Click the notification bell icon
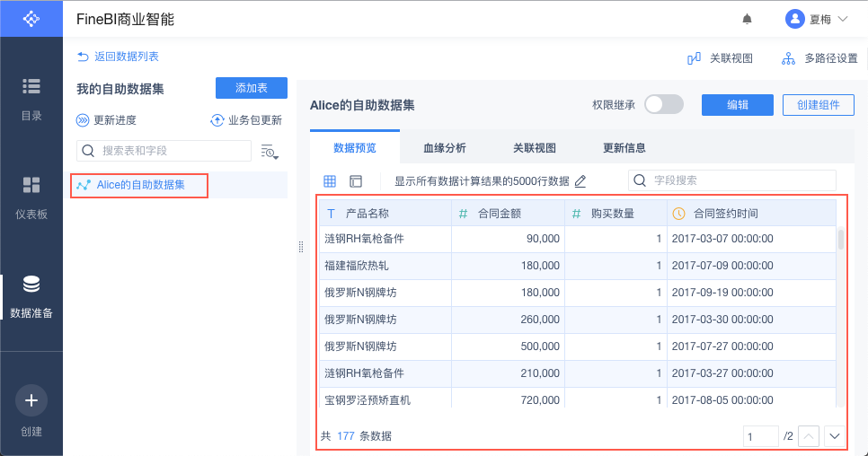Image resolution: width=868 pixels, height=456 pixels. coord(747,19)
